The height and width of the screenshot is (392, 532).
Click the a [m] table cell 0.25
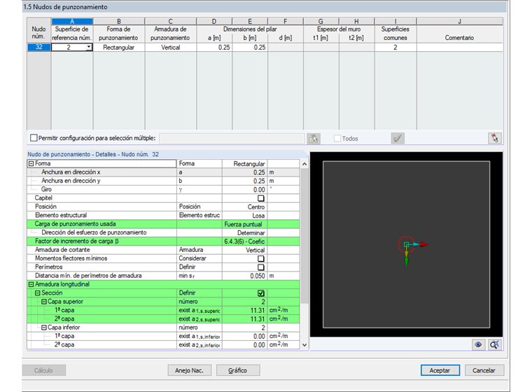pos(214,48)
